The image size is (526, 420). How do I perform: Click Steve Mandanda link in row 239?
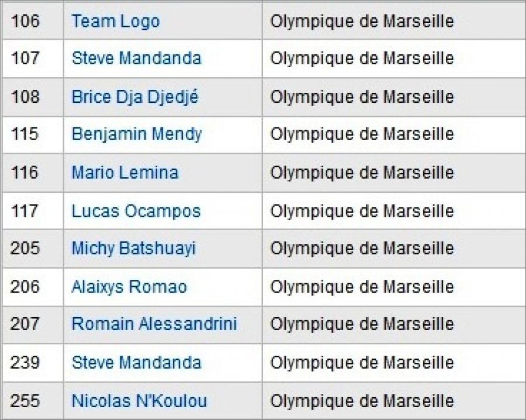click(x=136, y=362)
